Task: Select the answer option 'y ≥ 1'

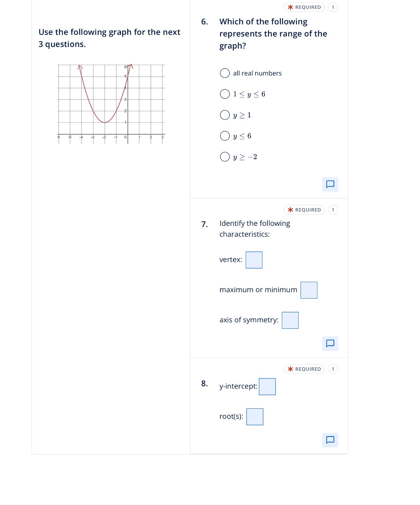Action: tap(225, 115)
